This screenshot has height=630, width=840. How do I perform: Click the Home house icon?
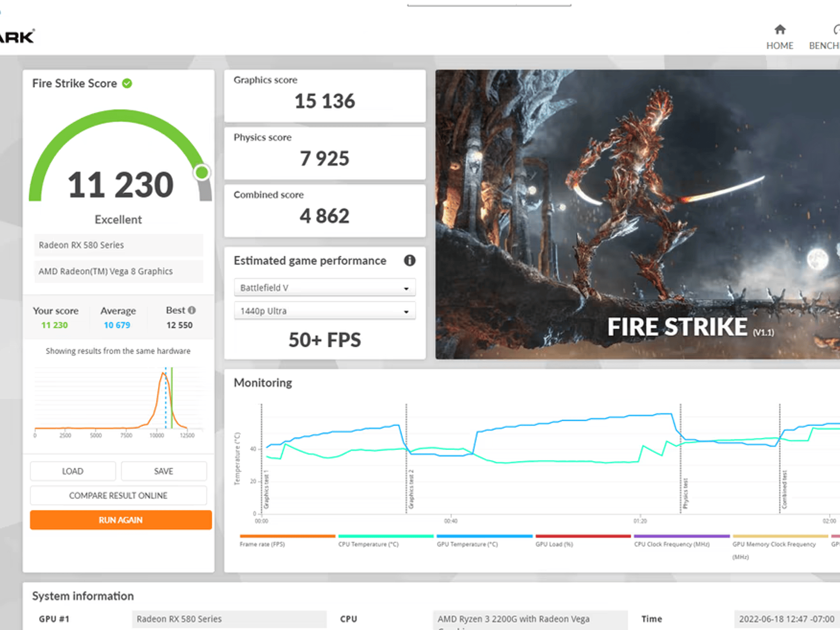tap(780, 30)
